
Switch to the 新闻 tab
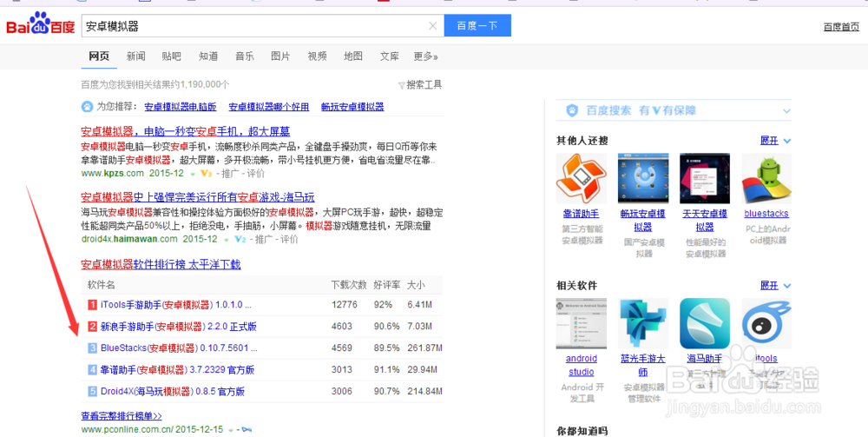pos(135,56)
